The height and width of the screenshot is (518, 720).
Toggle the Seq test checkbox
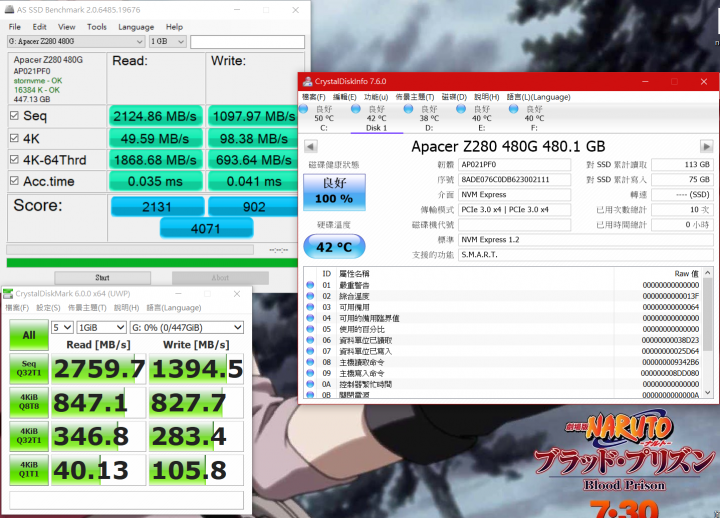[14, 116]
